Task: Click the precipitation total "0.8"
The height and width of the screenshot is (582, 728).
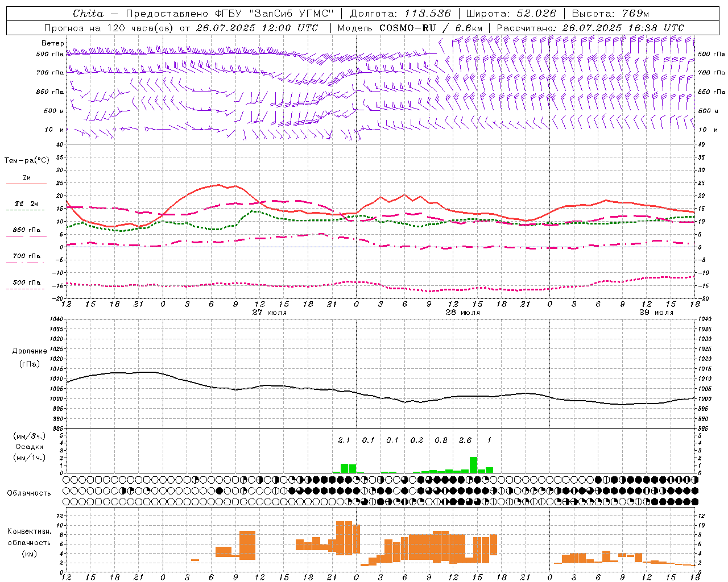Action: pyautogui.click(x=441, y=440)
